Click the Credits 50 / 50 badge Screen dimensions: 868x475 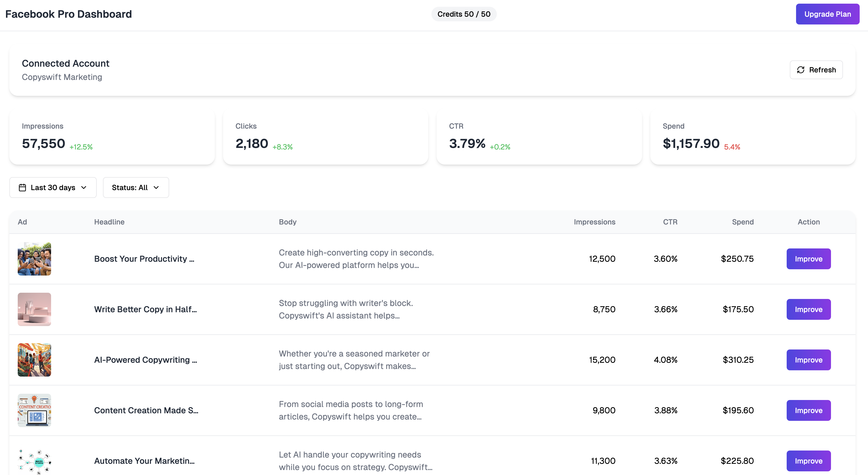tap(464, 14)
